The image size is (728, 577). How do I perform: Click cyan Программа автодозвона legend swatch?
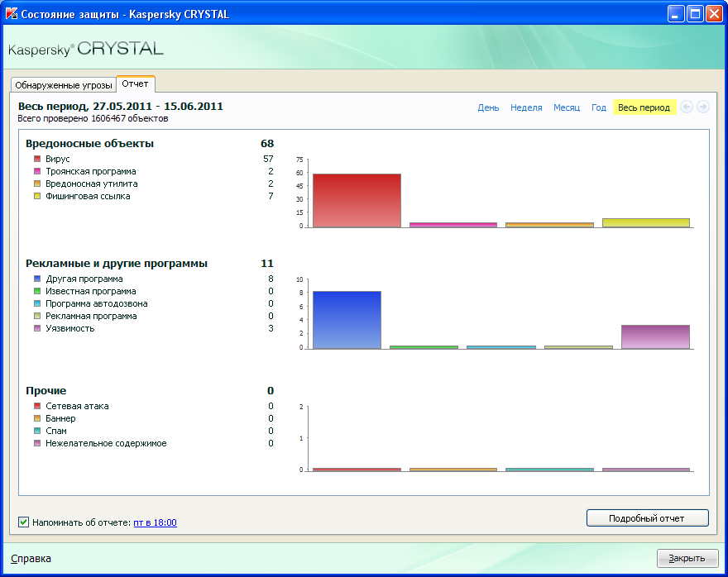click(37, 303)
